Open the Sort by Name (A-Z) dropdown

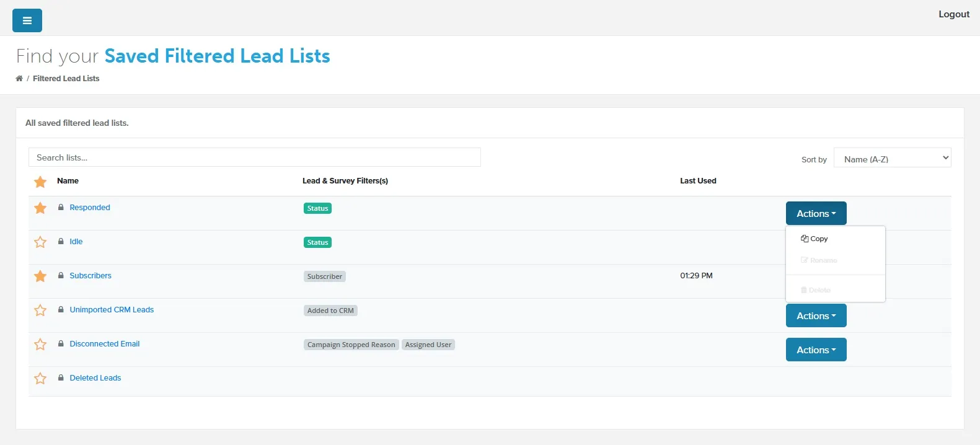[x=892, y=157]
